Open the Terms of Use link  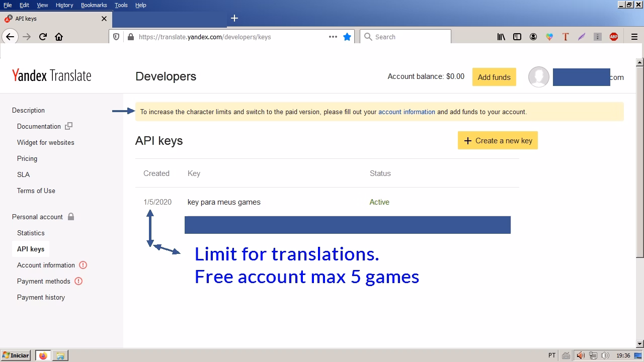(36, 191)
